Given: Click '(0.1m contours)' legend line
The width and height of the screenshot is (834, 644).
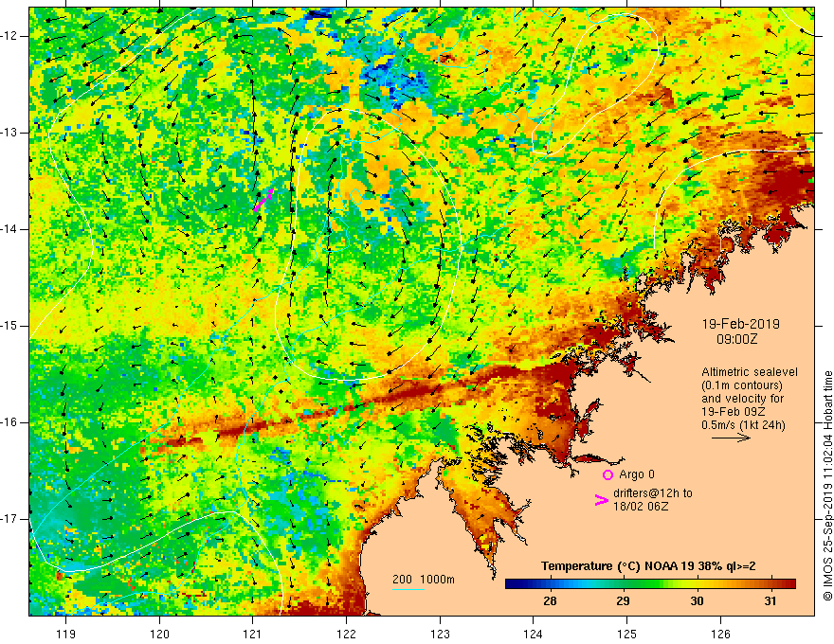Looking at the screenshot, I should pos(742,385).
